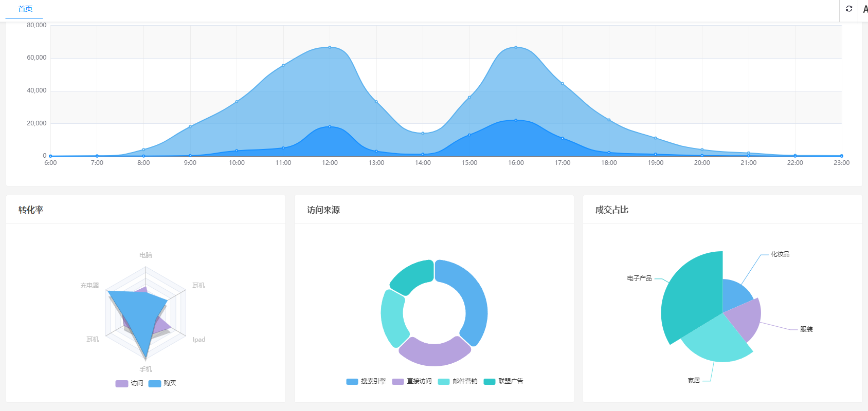Toggle the 购买 legend in radar chart
The height and width of the screenshot is (411, 868).
click(162, 383)
